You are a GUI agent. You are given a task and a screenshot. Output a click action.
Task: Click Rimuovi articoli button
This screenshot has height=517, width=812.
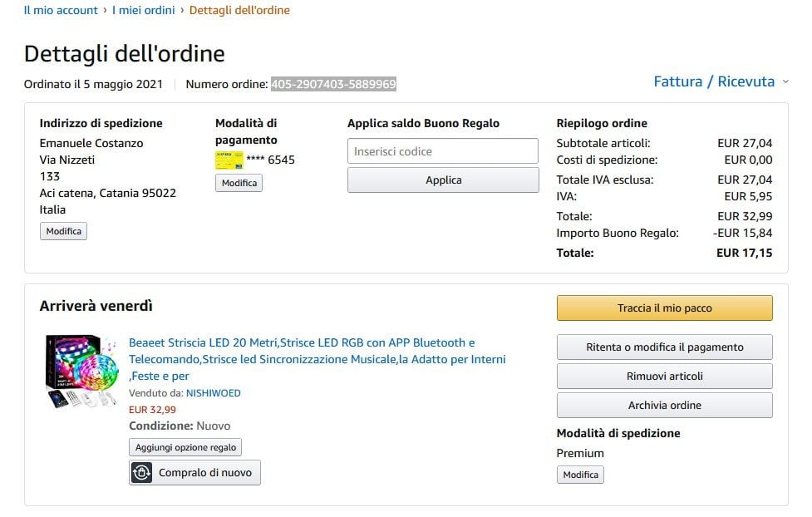point(664,377)
